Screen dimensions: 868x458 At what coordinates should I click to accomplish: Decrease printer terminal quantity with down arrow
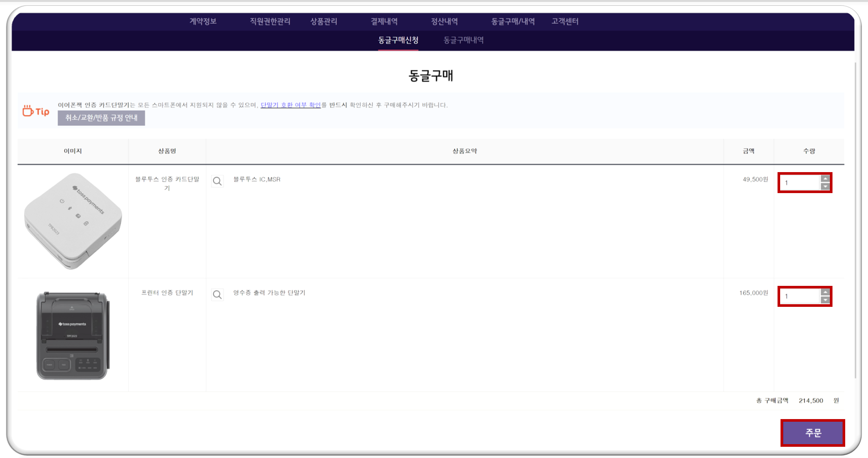(x=825, y=300)
